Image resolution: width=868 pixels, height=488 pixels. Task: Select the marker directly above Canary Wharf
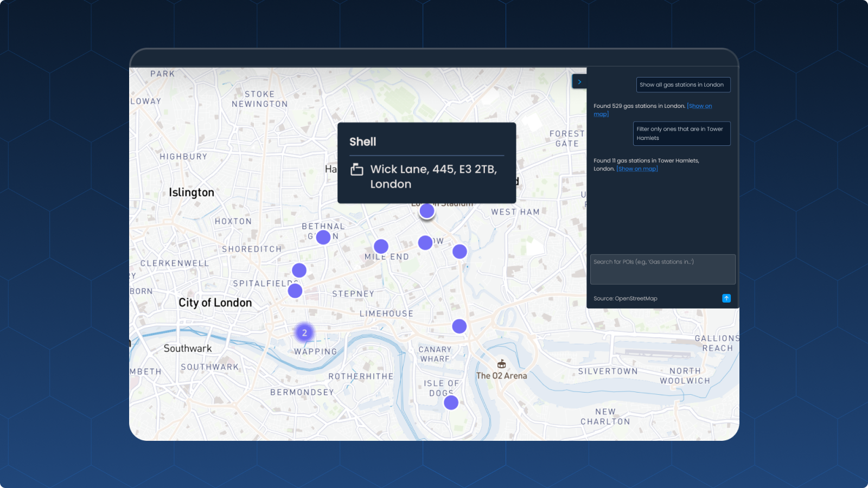pyautogui.click(x=459, y=326)
